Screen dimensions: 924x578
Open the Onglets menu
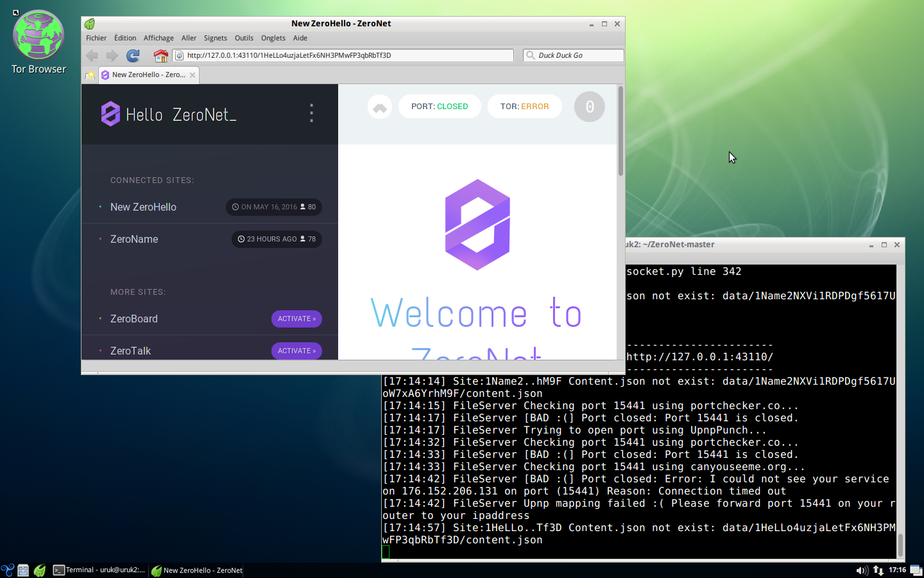point(273,38)
